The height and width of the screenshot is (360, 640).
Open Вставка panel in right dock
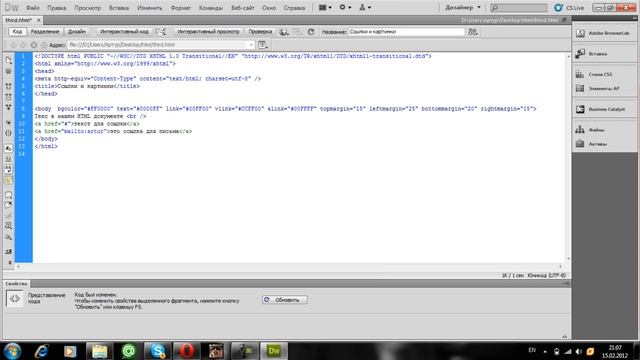604,53
